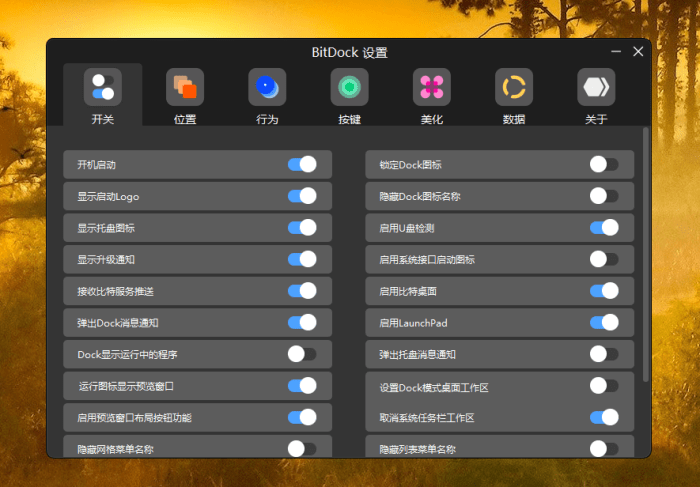
Task: Enable 隐藏列表菜单名称 switch
Action: point(604,449)
